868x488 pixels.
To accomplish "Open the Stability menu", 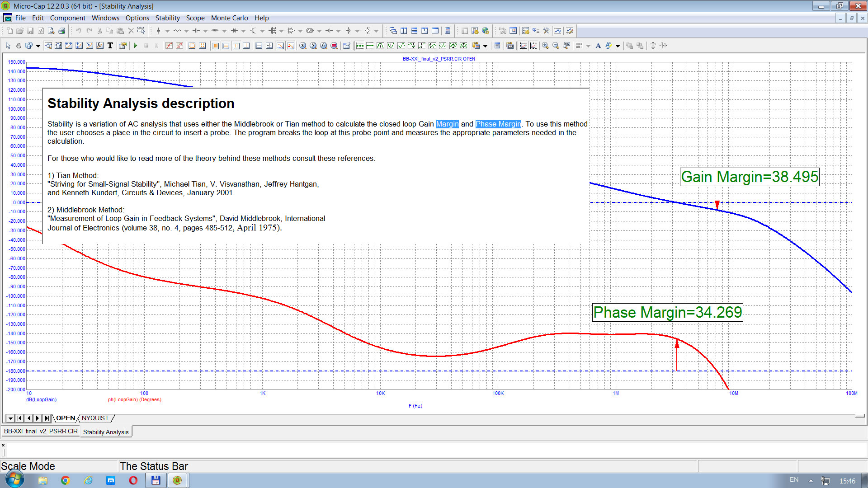I will (x=167, y=18).
